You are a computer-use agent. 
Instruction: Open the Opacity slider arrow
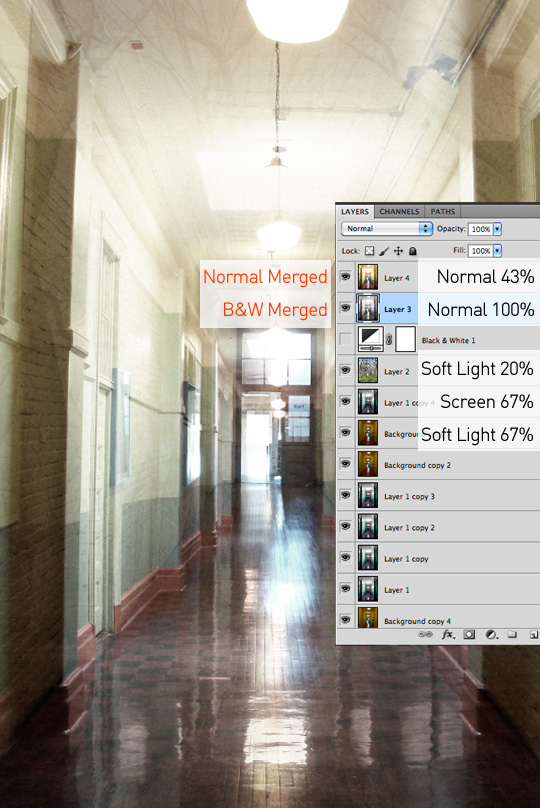[x=497, y=229]
